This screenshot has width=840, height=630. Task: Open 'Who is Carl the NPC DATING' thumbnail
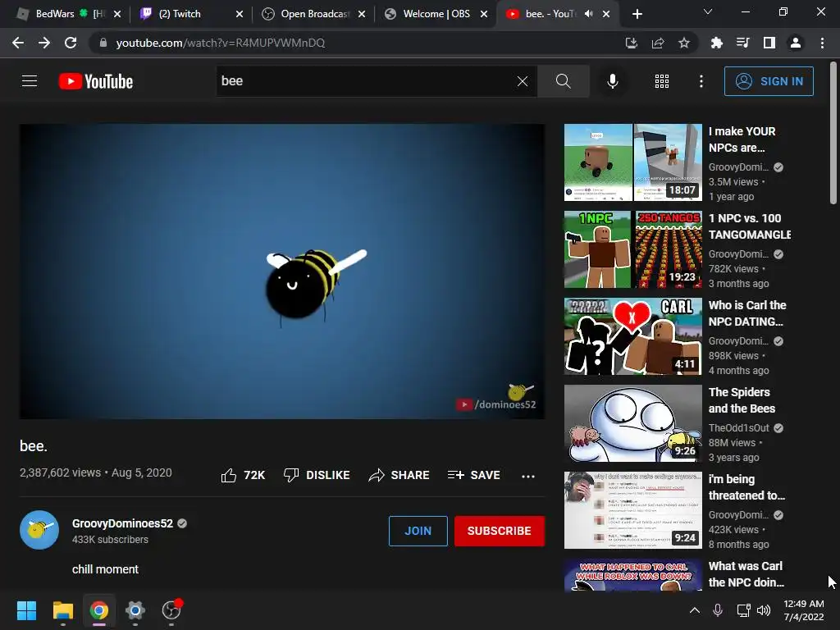click(633, 336)
